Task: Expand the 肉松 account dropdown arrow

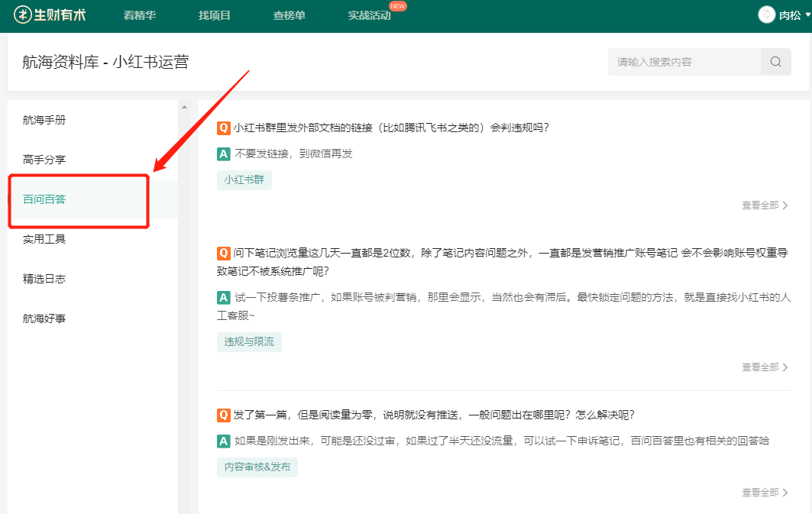Action: [x=807, y=15]
